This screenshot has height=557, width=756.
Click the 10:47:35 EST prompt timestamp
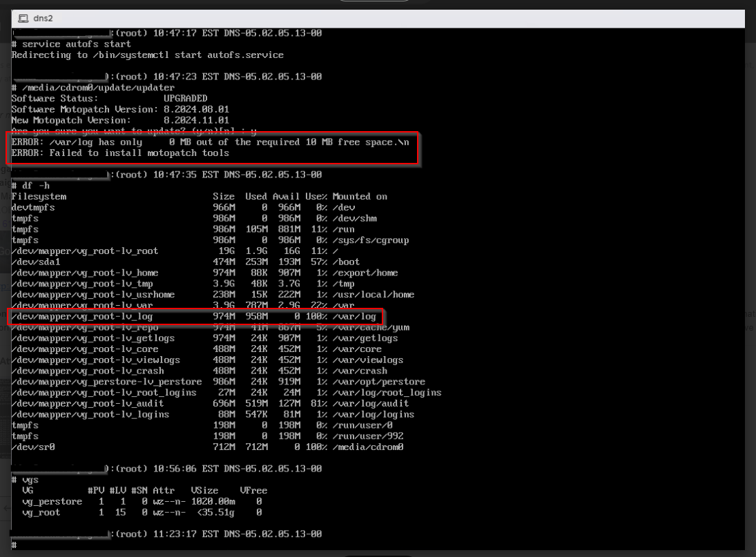[186, 175]
